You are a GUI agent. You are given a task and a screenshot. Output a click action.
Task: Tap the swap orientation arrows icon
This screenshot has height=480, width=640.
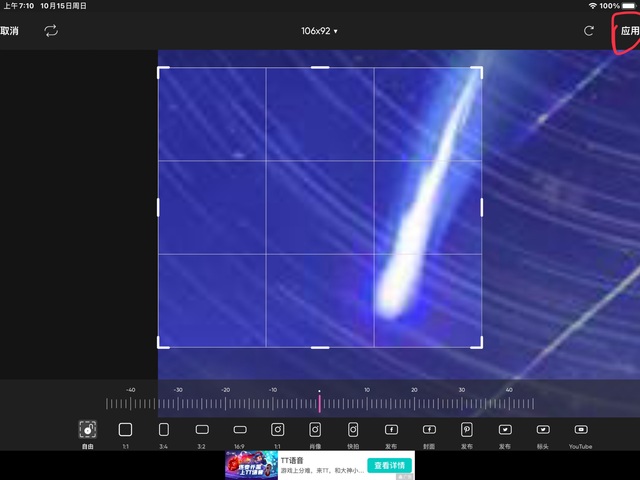click(51, 31)
